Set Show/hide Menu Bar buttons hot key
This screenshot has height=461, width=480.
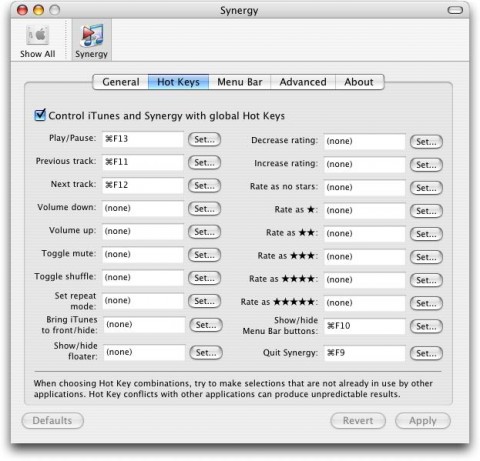426,326
